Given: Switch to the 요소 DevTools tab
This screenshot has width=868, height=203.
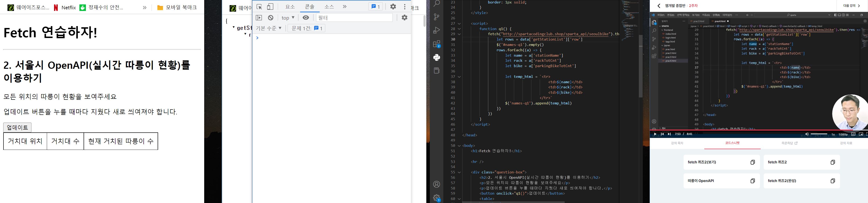Looking at the screenshot, I should (290, 7).
